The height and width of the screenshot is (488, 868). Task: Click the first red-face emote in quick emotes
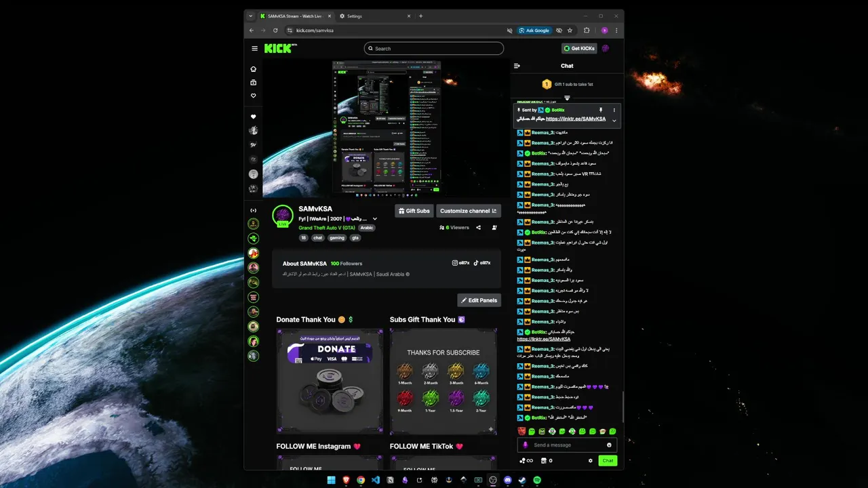pos(521,431)
